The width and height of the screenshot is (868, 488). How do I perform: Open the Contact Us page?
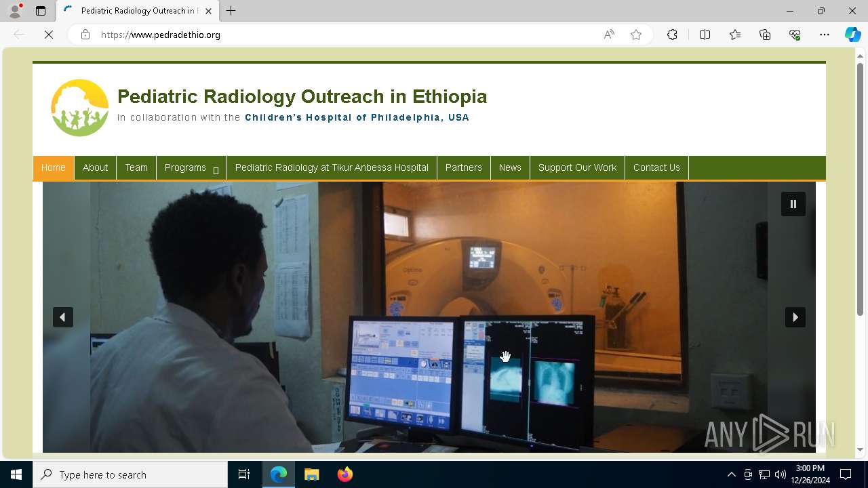tap(656, 167)
